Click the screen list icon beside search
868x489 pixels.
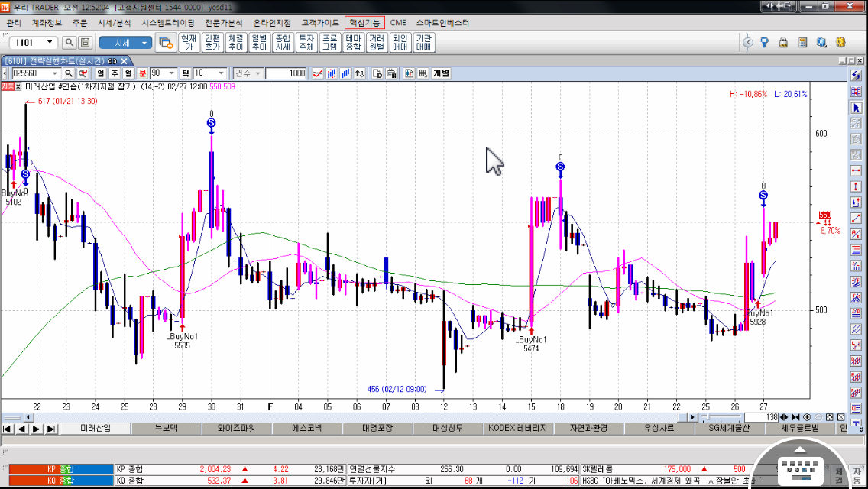click(x=86, y=43)
